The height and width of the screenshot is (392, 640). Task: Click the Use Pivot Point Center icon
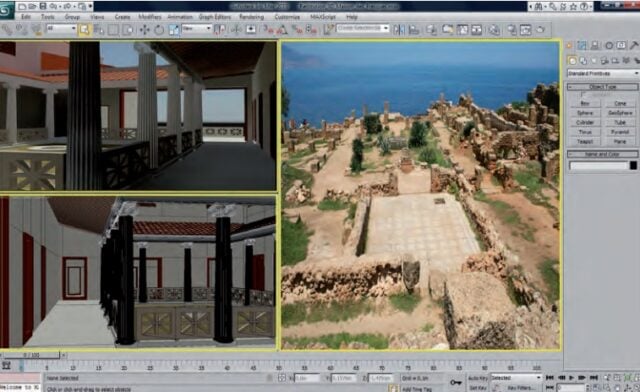click(220, 29)
